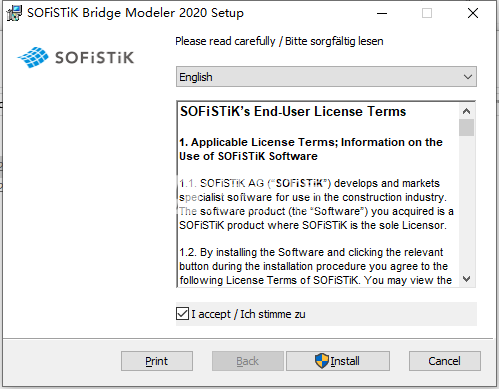Tick the I accept checkbox box
The image size is (499, 389).
click(182, 314)
